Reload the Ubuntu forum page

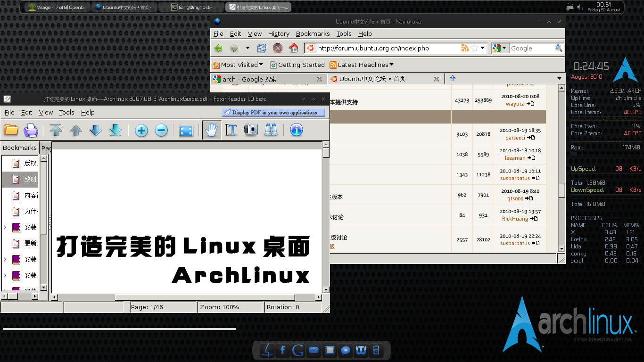[262, 48]
